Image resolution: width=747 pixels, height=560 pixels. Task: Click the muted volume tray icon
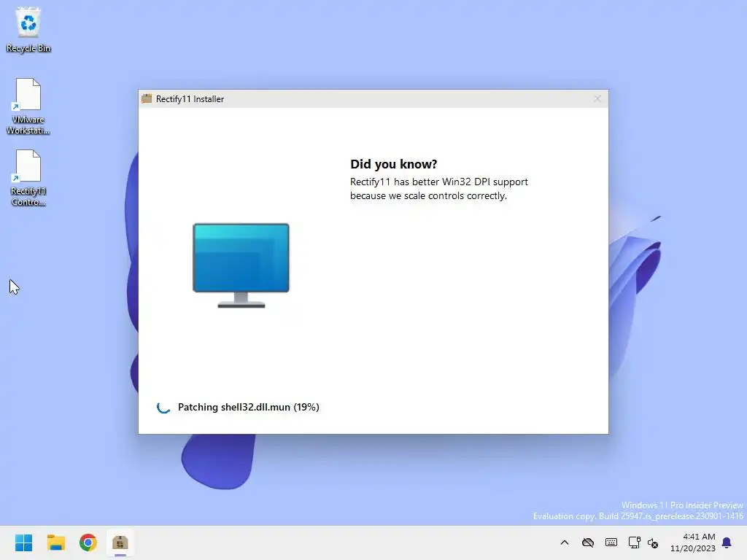(x=653, y=542)
